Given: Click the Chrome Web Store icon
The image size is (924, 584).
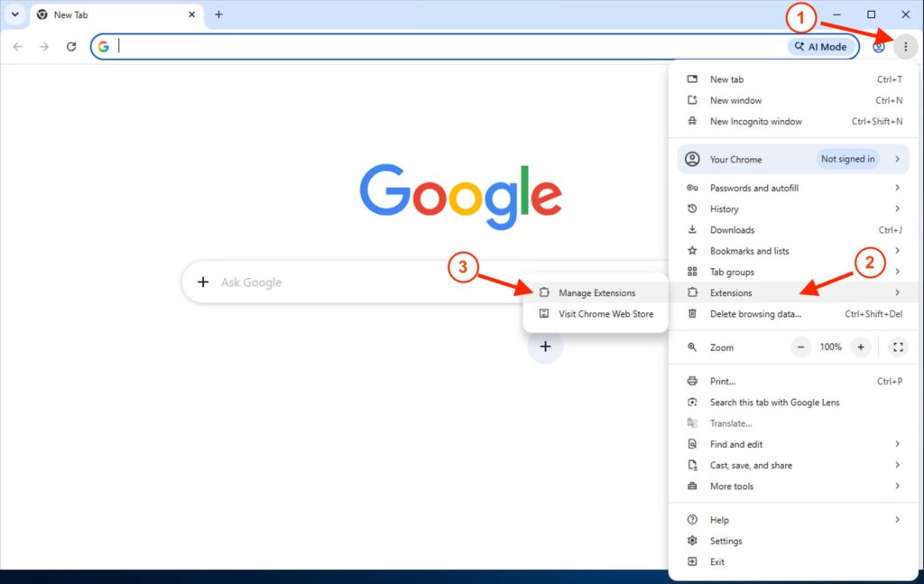Looking at the screenshot, I should point(544,314).
